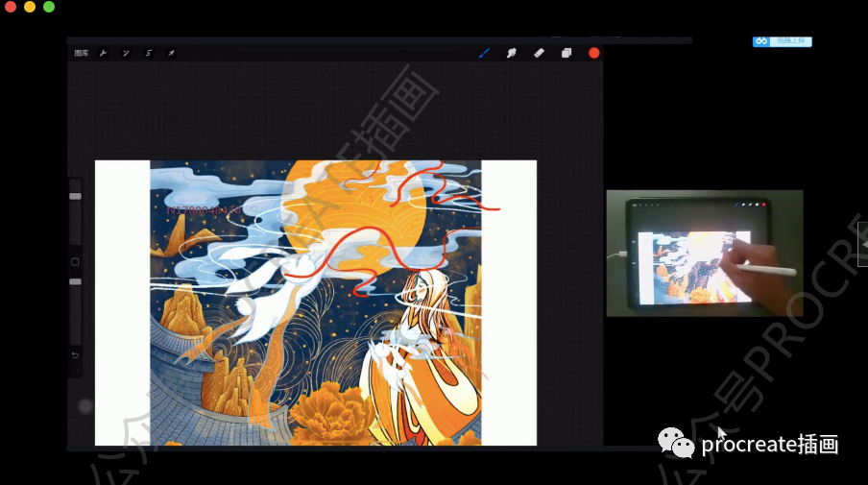Screen dimensions: 868x485
Task: Click the macOS yellow minimize button
Action: point(30,7)
